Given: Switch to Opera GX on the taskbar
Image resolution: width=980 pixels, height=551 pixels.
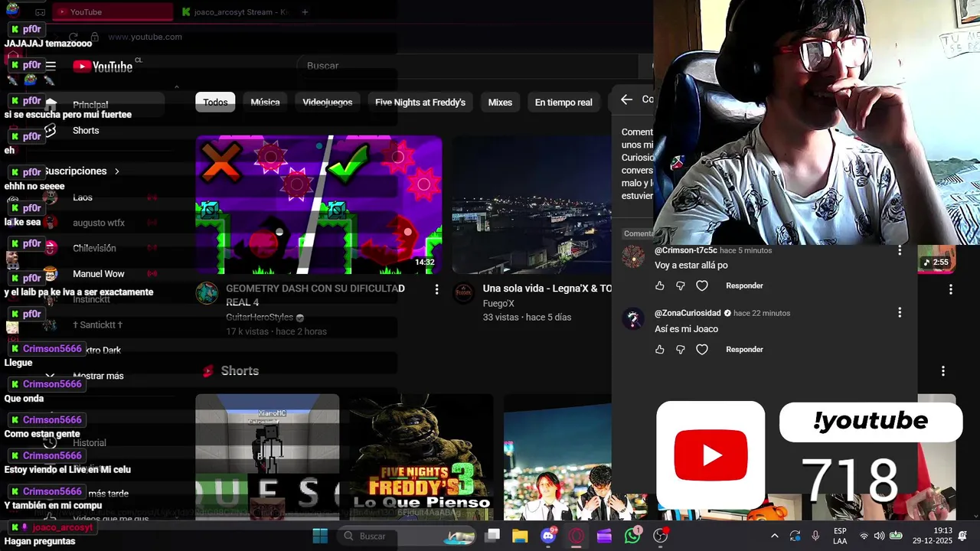Looking at the screenshot, I should (576, 536).
